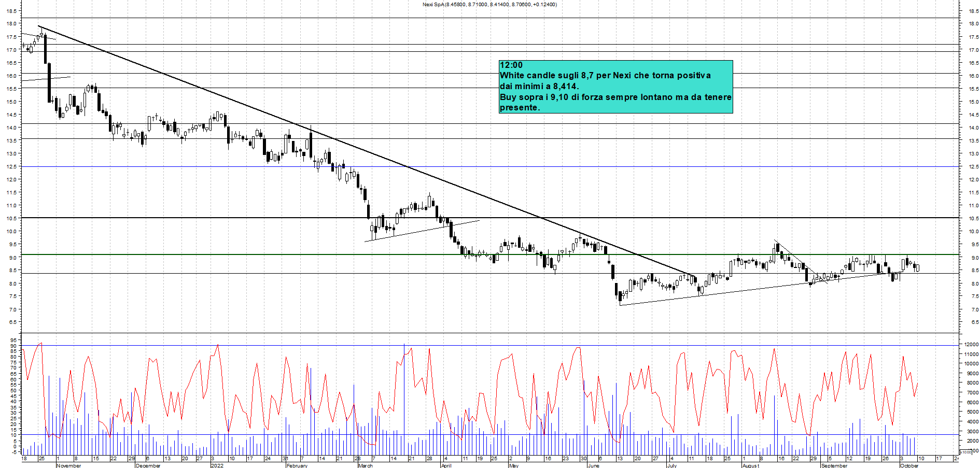The image size is (980, 468).
Task: Select the March label on the time axis
Action: (366, 465)
